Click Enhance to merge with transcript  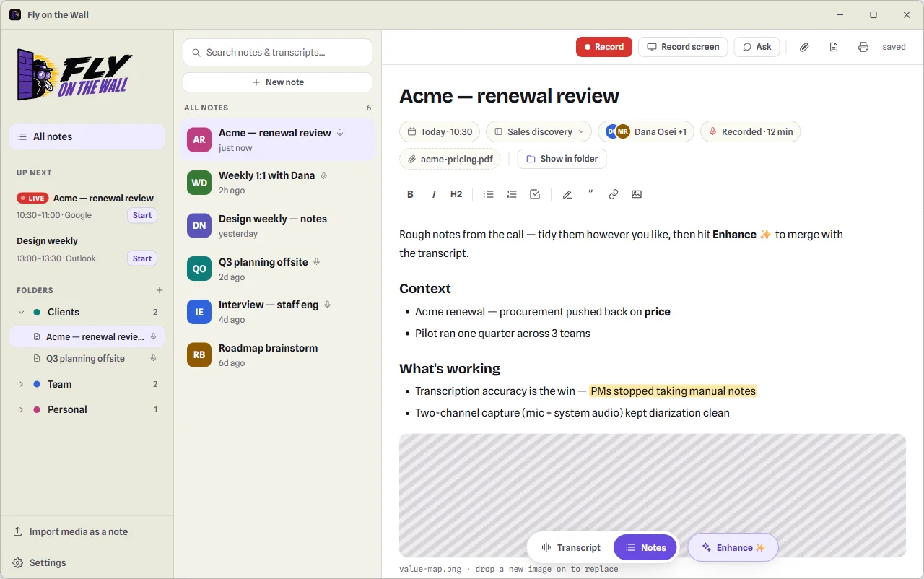tap(733, 547)
